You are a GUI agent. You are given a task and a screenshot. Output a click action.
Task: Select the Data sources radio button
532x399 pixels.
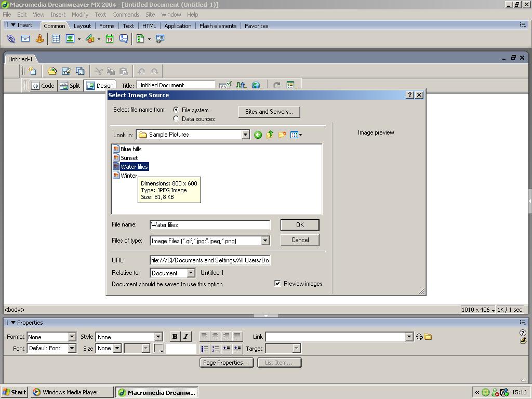[176, 119]
